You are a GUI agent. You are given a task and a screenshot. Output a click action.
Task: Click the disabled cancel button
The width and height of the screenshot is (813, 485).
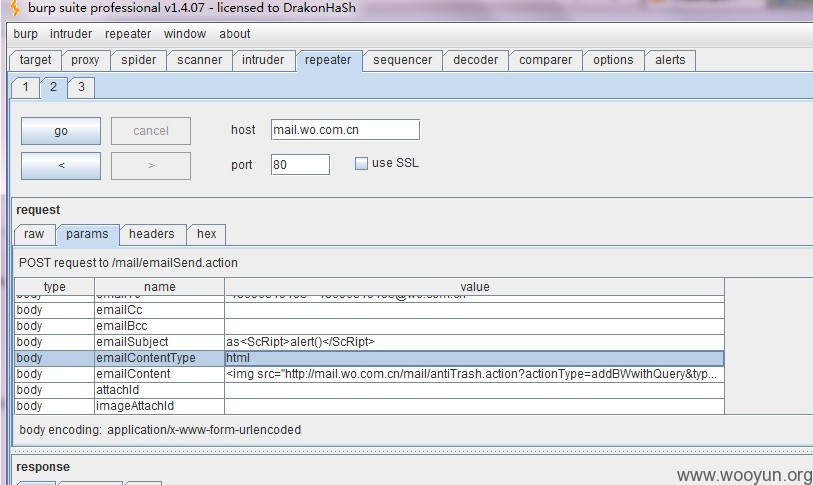click(x=151, y=131)
